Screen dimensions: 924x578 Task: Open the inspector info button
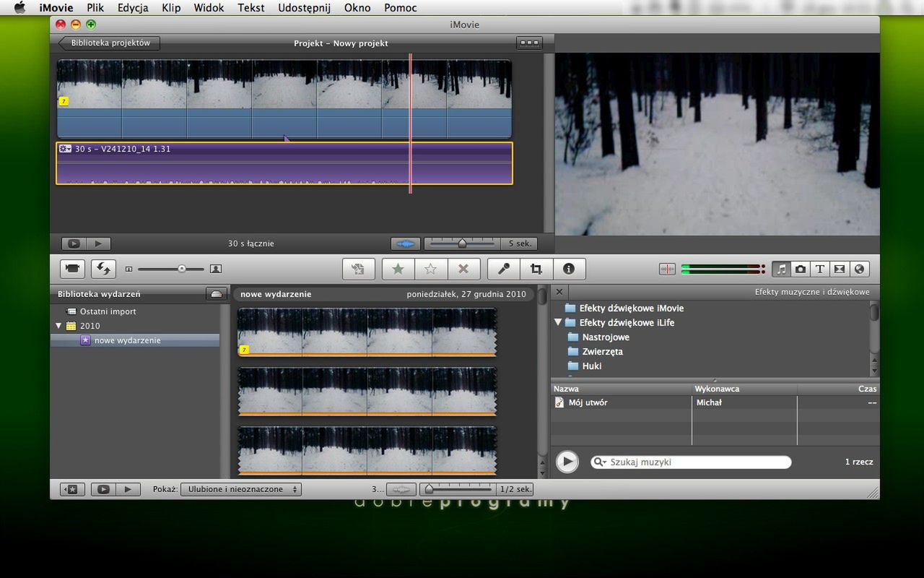click(569, 269)
